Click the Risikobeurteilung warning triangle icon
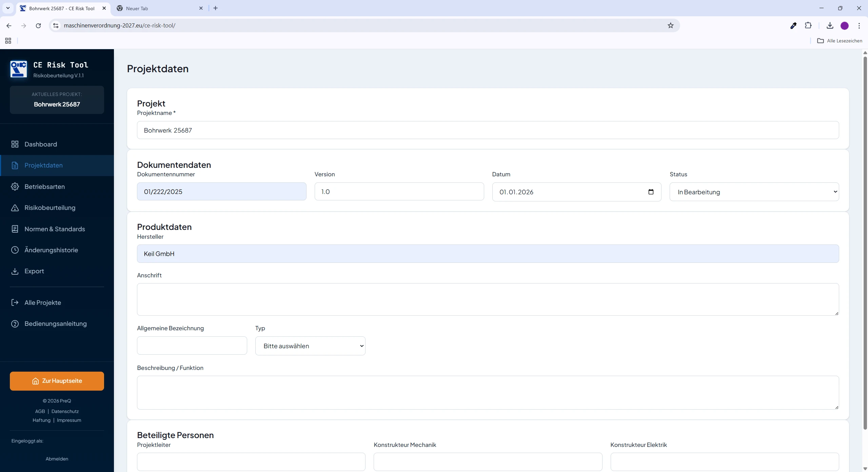 coord(15,208)
